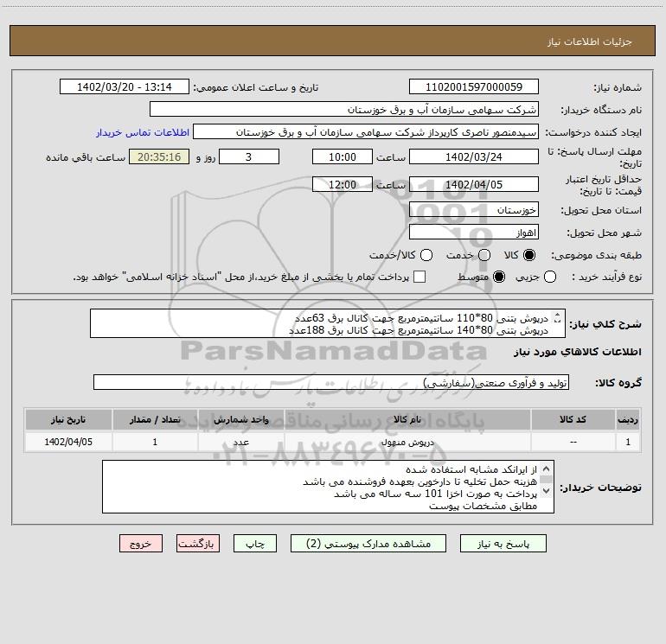The image size is (666, 644).
Task: Click the city field اهواز
Action: point(474,233)
